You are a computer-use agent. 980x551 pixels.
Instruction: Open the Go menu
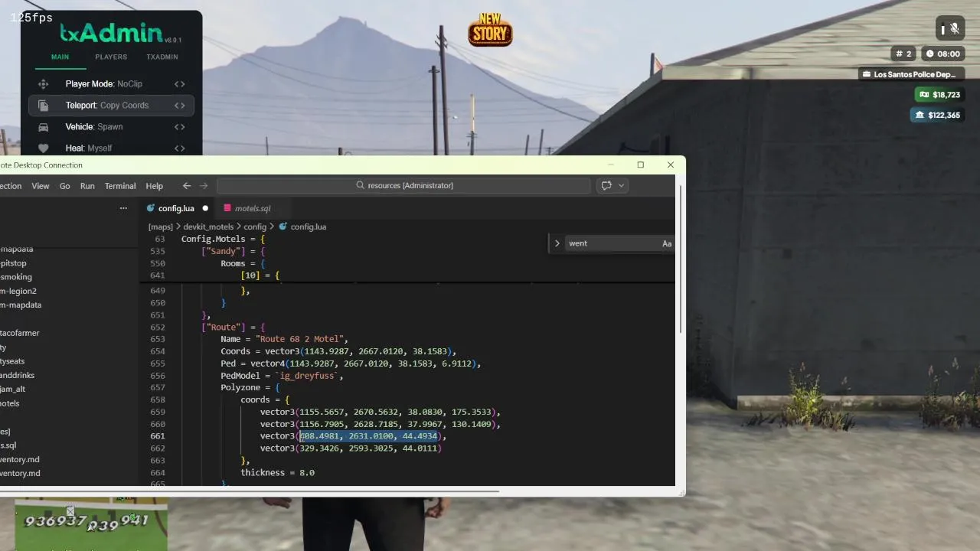(64, 186)
